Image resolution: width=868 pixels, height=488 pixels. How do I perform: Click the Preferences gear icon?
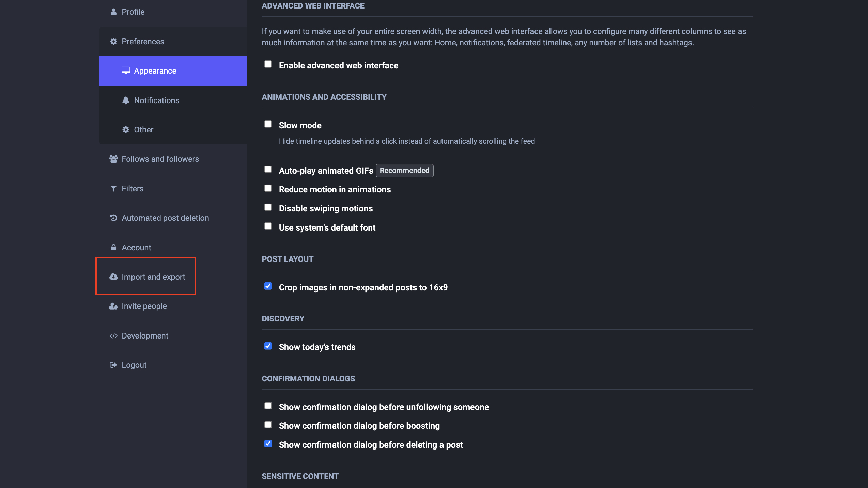113,42
